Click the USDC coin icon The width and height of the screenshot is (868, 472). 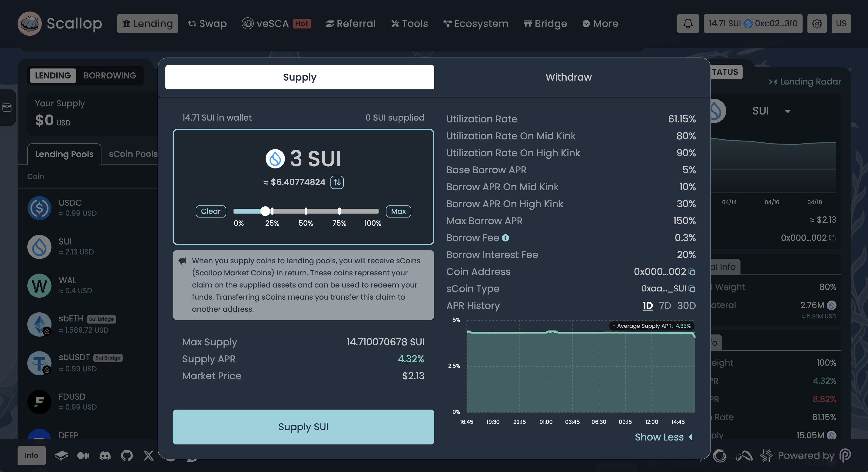click(x=39, y=208)
